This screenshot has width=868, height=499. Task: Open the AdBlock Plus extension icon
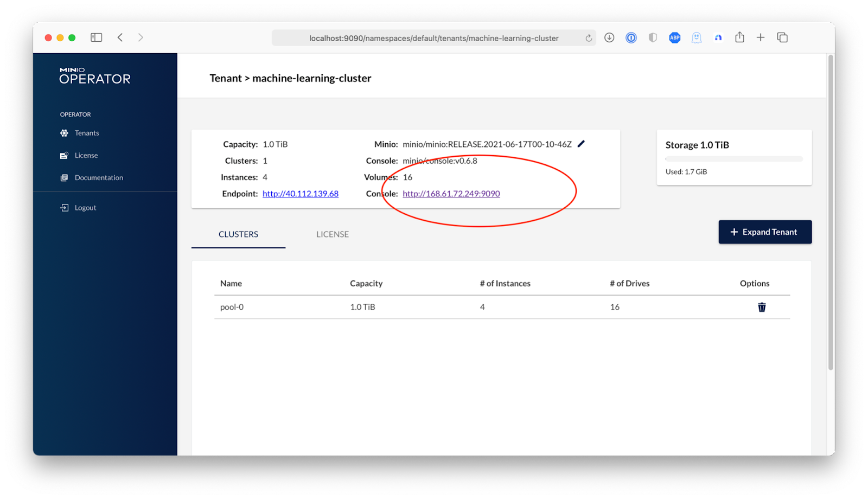674,37
